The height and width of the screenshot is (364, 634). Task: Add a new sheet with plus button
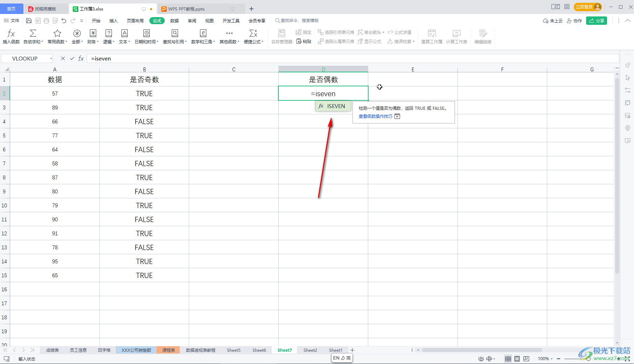click(352, 350)
